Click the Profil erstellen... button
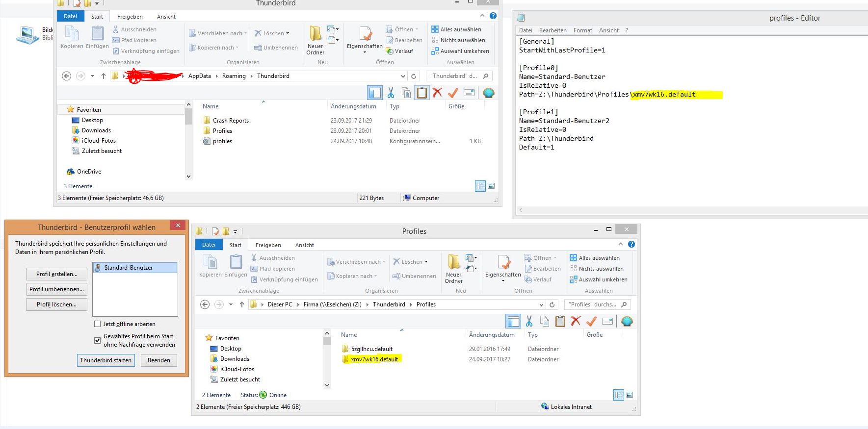 tap(57, 274)
